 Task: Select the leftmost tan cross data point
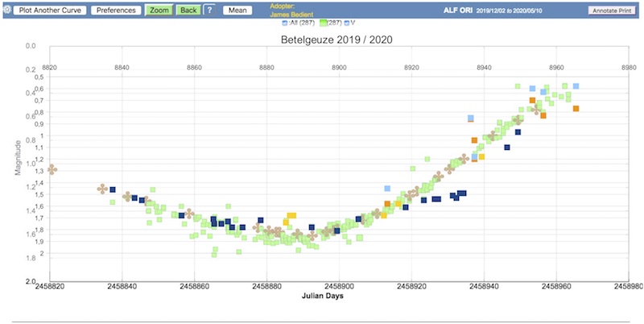point(52,168)
